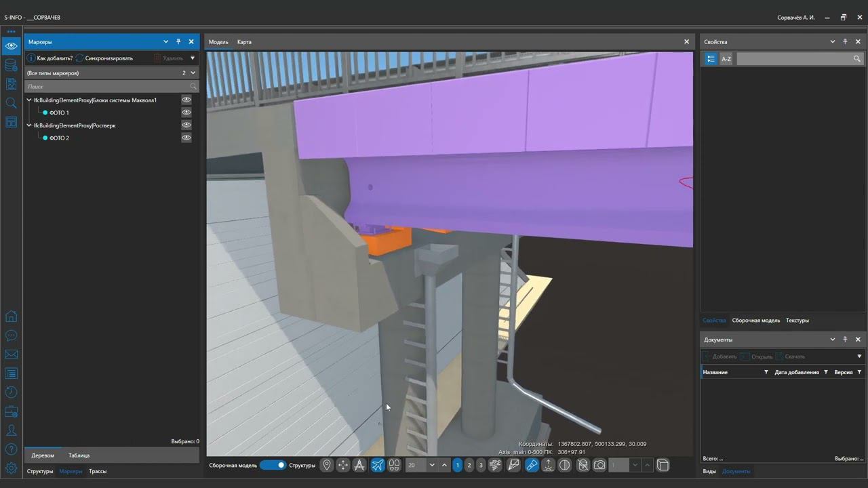The width and height of the screenshot is (868, 488).
Task: Open the Properties panel options chevron
Action: pos(832,41)
